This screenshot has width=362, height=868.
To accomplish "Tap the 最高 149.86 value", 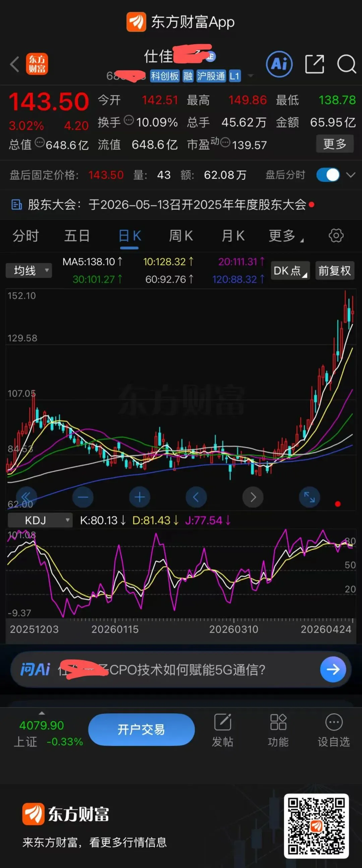I will [x=247, y=100].
